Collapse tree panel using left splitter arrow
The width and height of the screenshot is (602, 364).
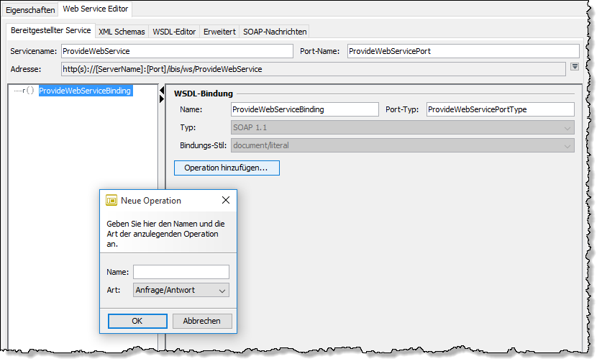[x=161, y=89]
